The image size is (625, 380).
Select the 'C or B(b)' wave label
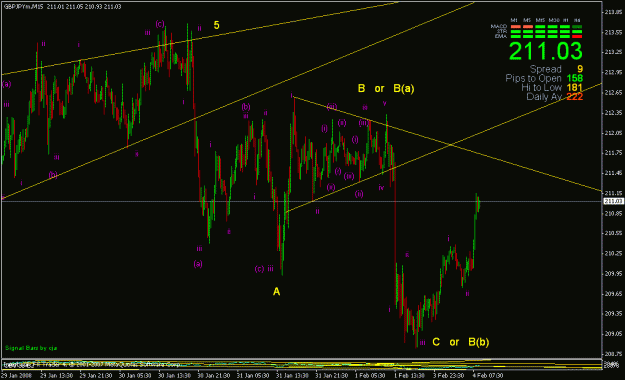pyautogui.click(x=461, y=342)
